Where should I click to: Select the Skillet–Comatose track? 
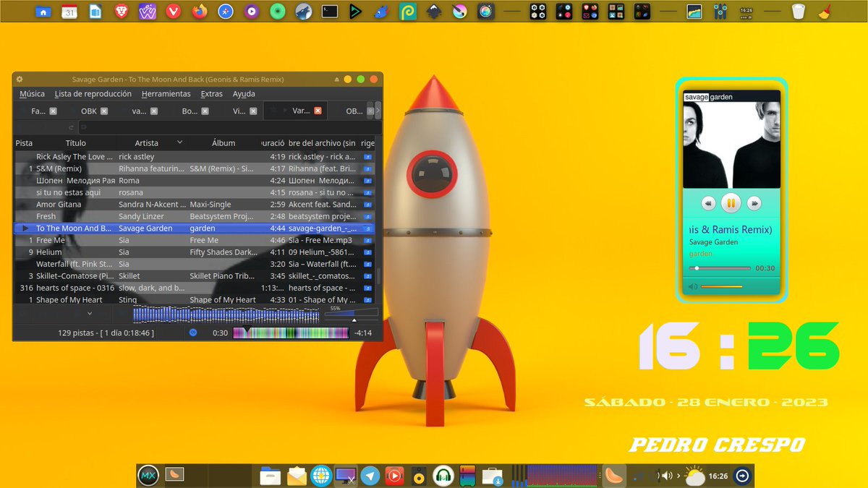pos(194,275)
